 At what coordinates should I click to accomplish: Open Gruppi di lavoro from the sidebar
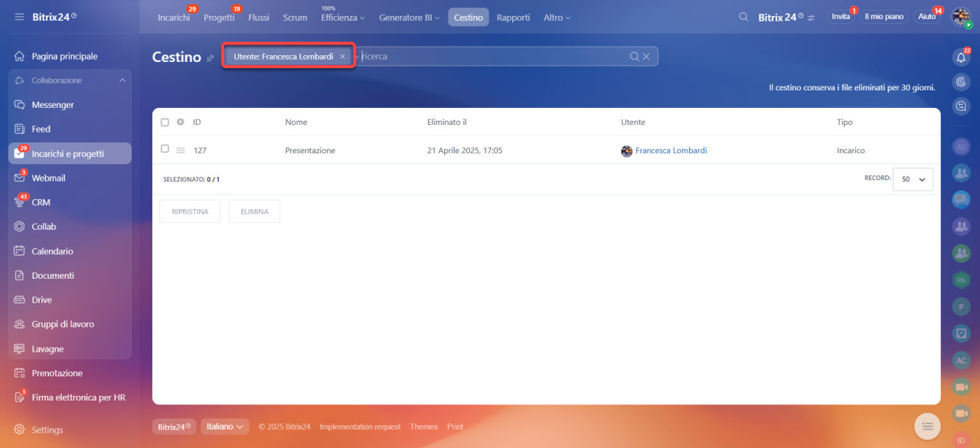(x=63, y=325)
